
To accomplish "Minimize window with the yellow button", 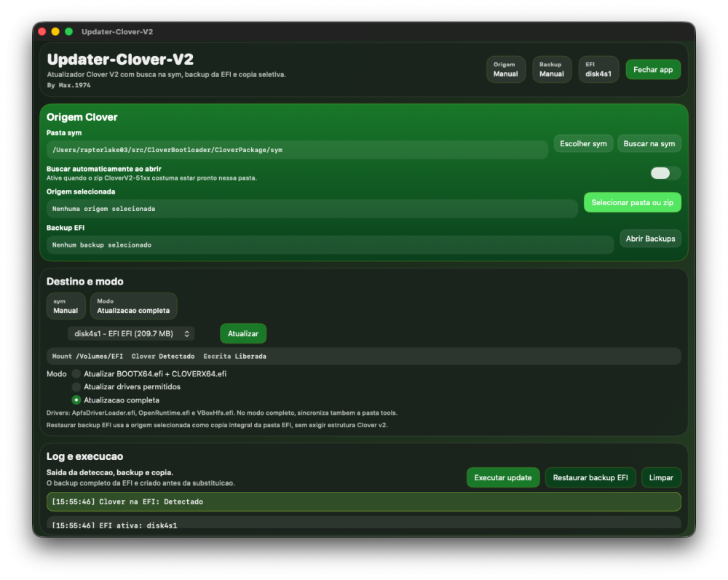I will pyautogui.click(x=55, y=31).
